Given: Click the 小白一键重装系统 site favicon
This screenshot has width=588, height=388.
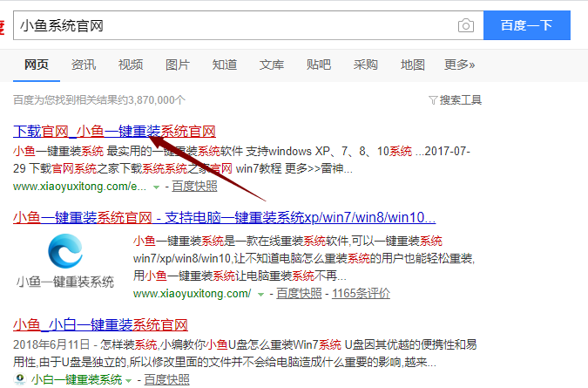Looking at the screenshot, I should click(x=20, y=379).
